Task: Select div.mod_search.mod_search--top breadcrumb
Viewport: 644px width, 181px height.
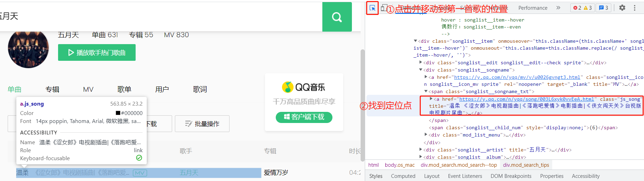Action: pos(459,165)
